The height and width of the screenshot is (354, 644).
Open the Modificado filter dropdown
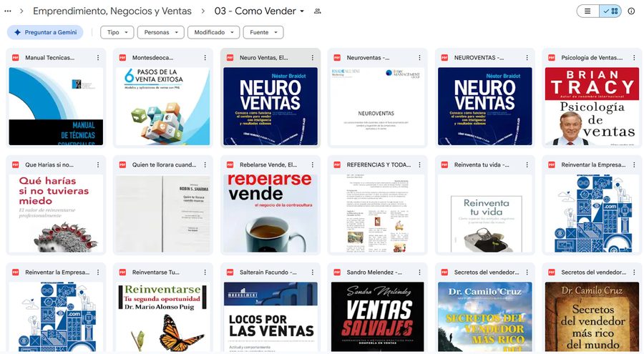(x=213, y=32)
